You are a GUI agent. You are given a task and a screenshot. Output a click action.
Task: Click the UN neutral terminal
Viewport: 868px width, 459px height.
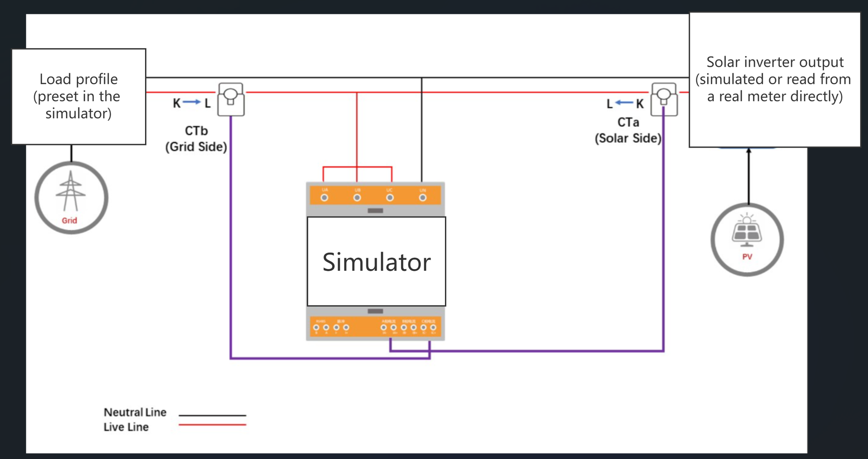pos(423,198)
